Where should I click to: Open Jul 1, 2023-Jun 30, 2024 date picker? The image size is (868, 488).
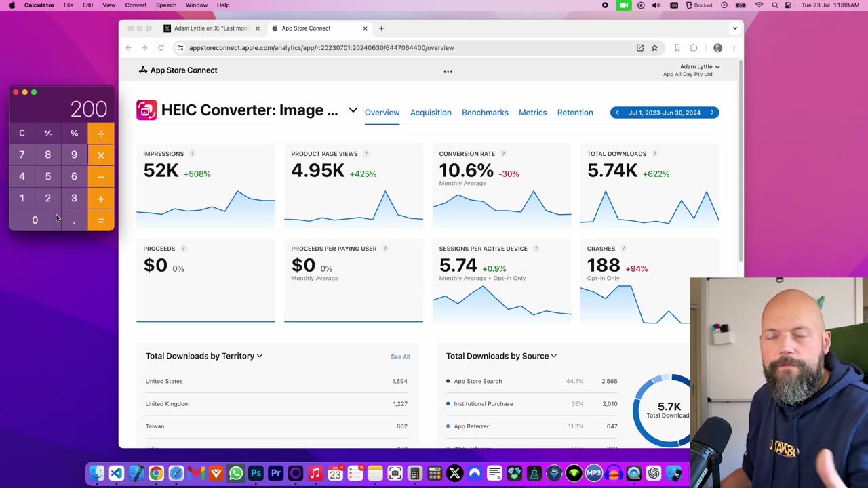coord(665,113)
